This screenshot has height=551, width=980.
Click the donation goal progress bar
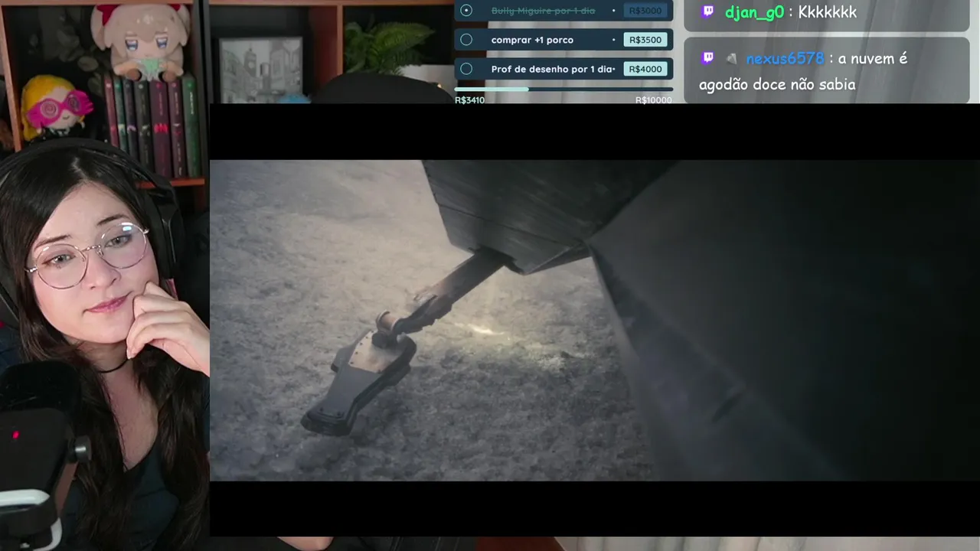[x=563, y=90]
